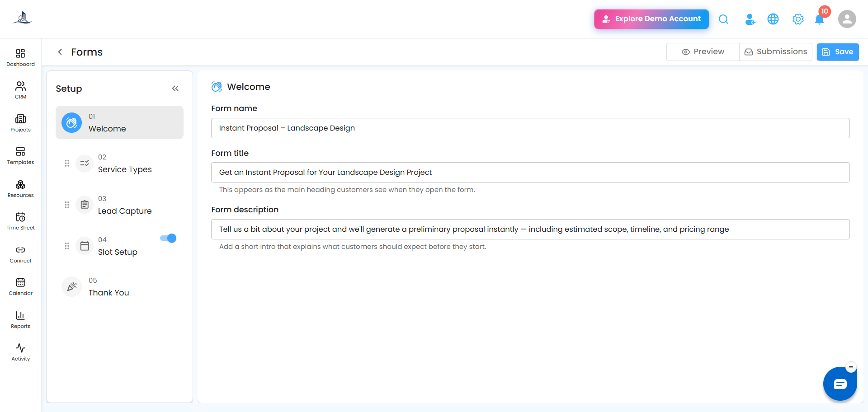Select the Service Types step
Screen dimensions: 868x412
(x=119, y=164)
